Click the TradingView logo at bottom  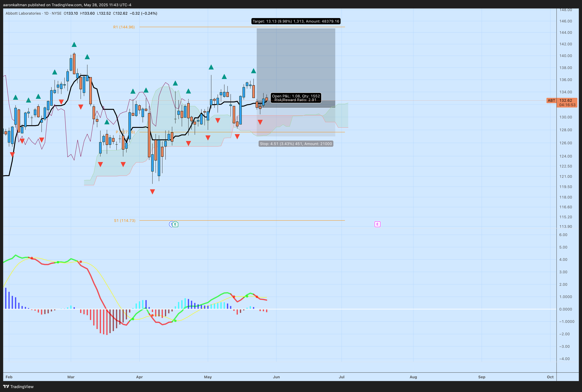click(x=18, y=387)
